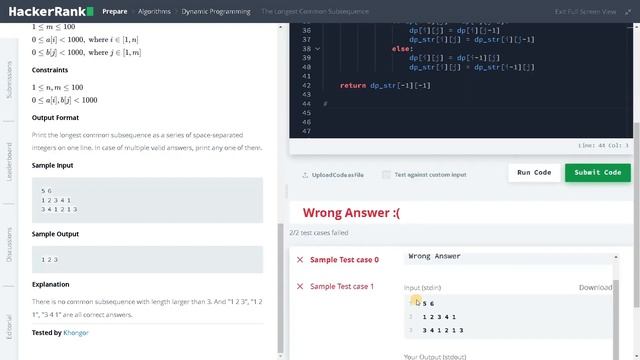Click the red X icon for Sample Test case 0
This screenshot has width=640, height=360.
[300, 260]
